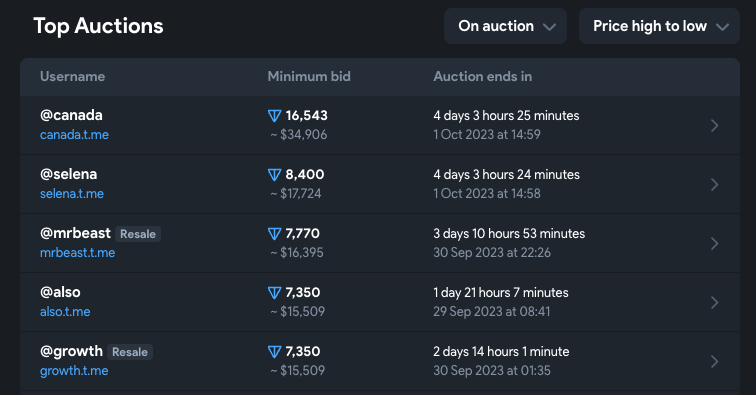
Task: Open the @mrbeast auction via right chevron
Action: point(715,244)
